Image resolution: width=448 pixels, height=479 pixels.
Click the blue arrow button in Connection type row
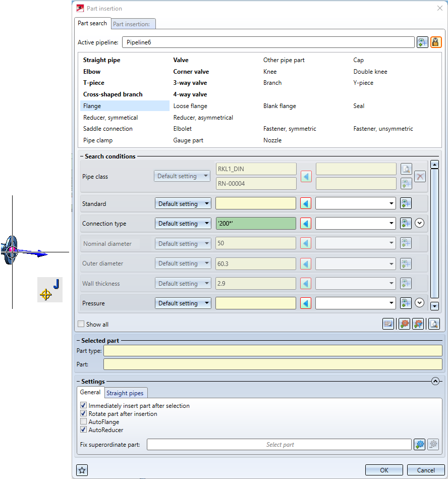tap(305, 224)
